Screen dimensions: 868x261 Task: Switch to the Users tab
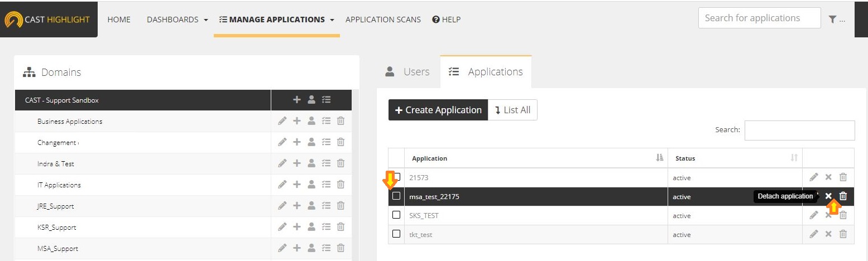pyautogui.click(x=408, y=72)
